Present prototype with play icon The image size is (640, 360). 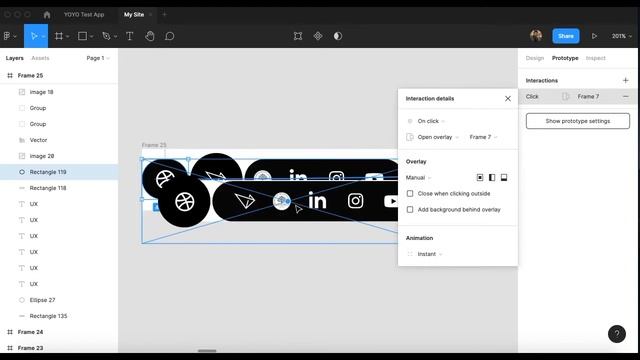pos(594,36)
